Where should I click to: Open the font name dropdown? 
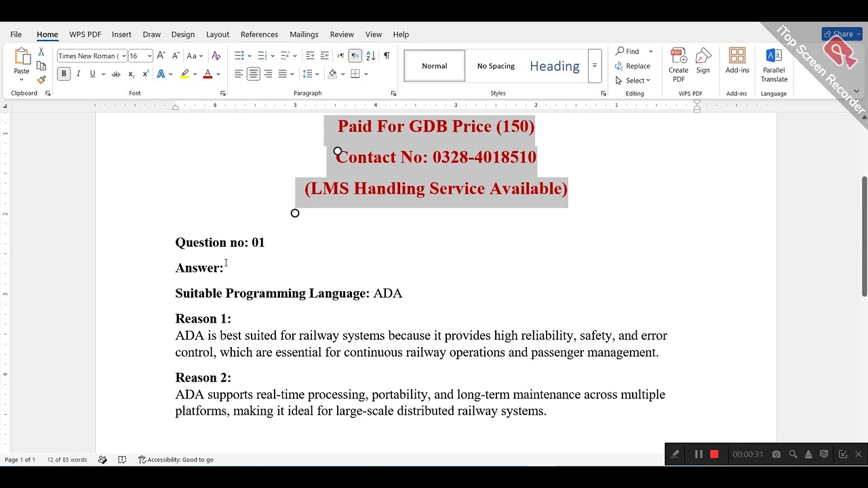(123, 56)
